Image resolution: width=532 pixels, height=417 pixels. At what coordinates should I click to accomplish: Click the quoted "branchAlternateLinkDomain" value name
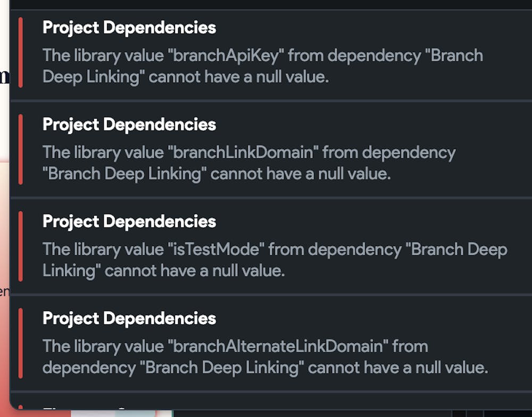pyautogui.click(x=277, y=346)
